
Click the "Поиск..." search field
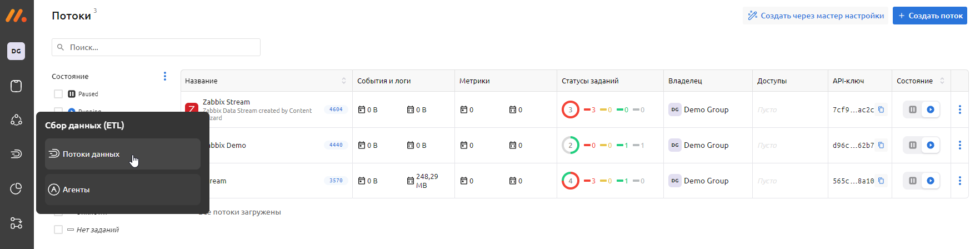(161, 47)
